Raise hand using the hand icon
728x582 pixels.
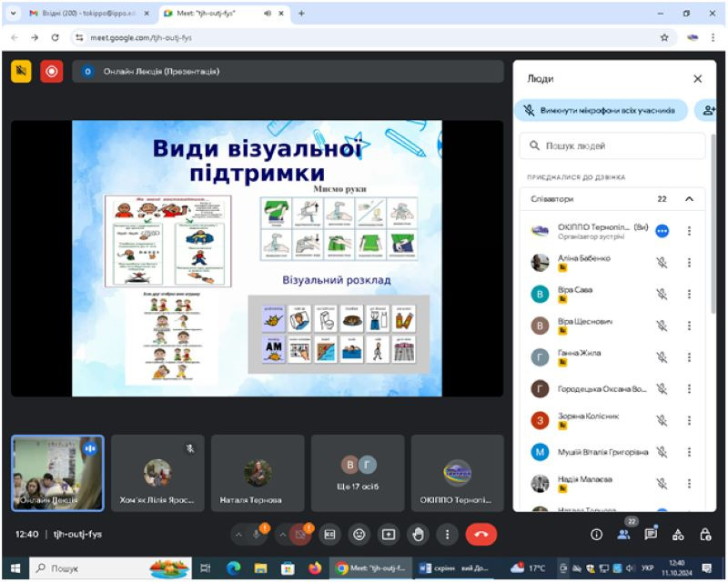[418, 535]
